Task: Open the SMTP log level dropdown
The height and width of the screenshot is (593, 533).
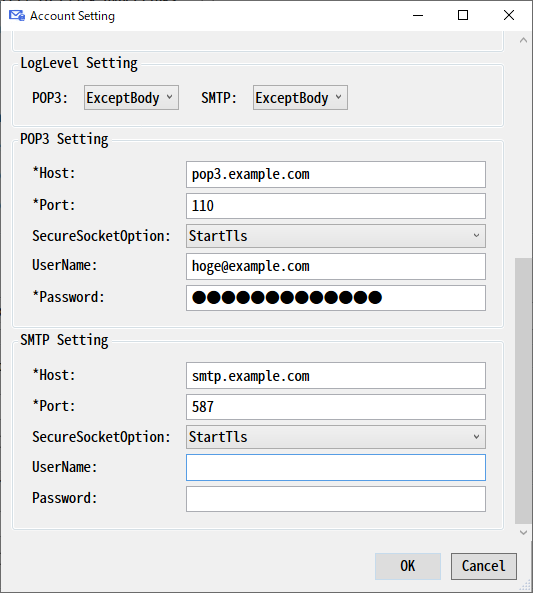Action: (300, 98)
